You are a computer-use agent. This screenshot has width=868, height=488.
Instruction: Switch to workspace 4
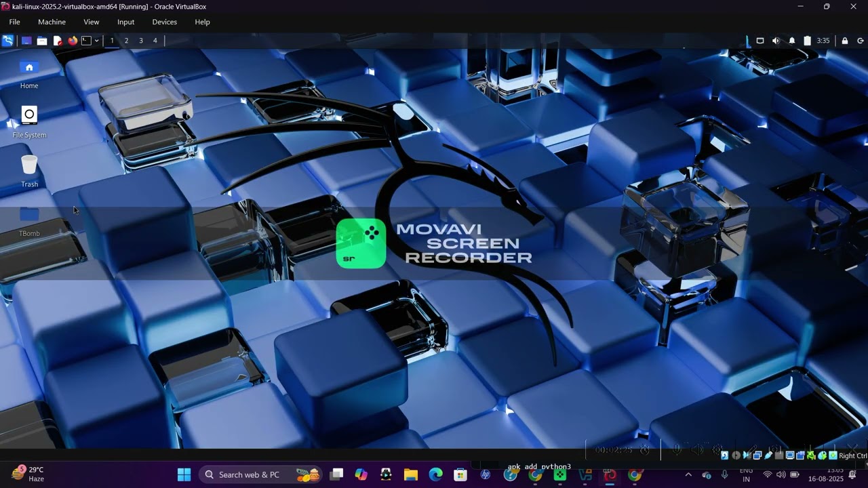[x=155, y=41]
